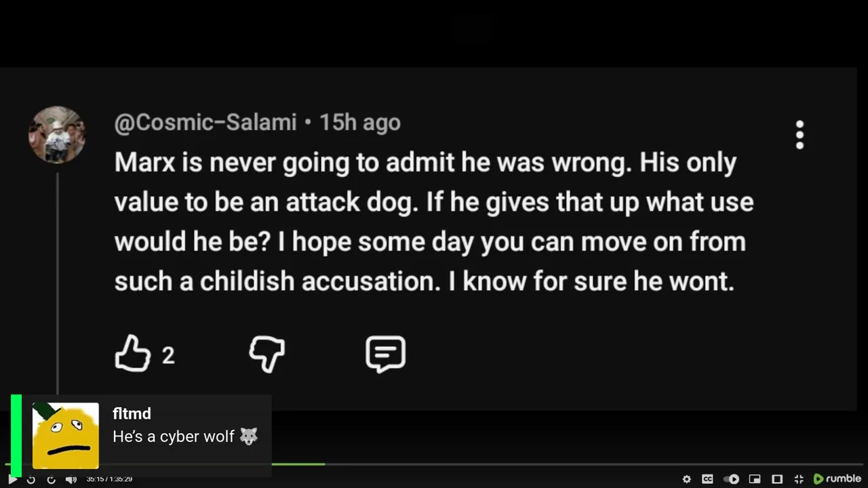Mute the video volume

71,479
